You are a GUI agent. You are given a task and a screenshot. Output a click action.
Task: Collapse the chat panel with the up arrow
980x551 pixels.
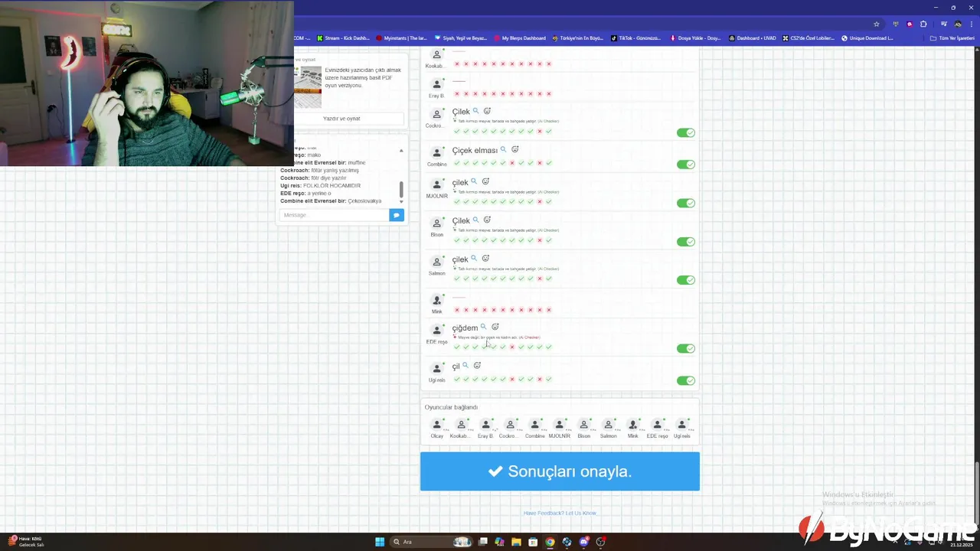(x=401, y=151)
